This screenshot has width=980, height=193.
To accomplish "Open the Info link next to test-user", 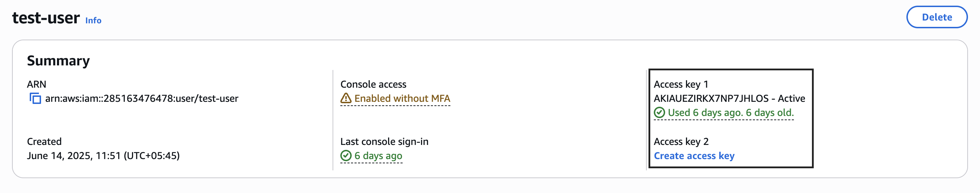I will pyautogui.click(x=93, y=21).
